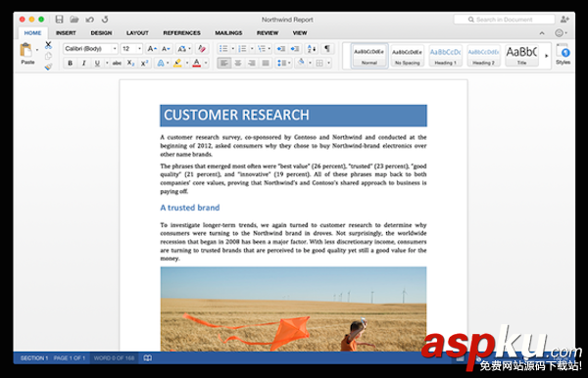Toggle Italic formatting
This screenshot has width=588, height=378.
point(83,63)
